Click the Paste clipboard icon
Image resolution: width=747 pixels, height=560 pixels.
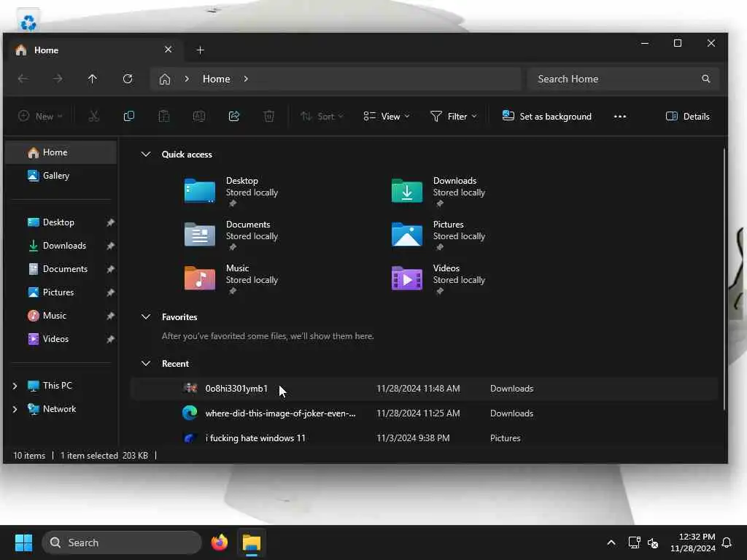pos(164,116)
